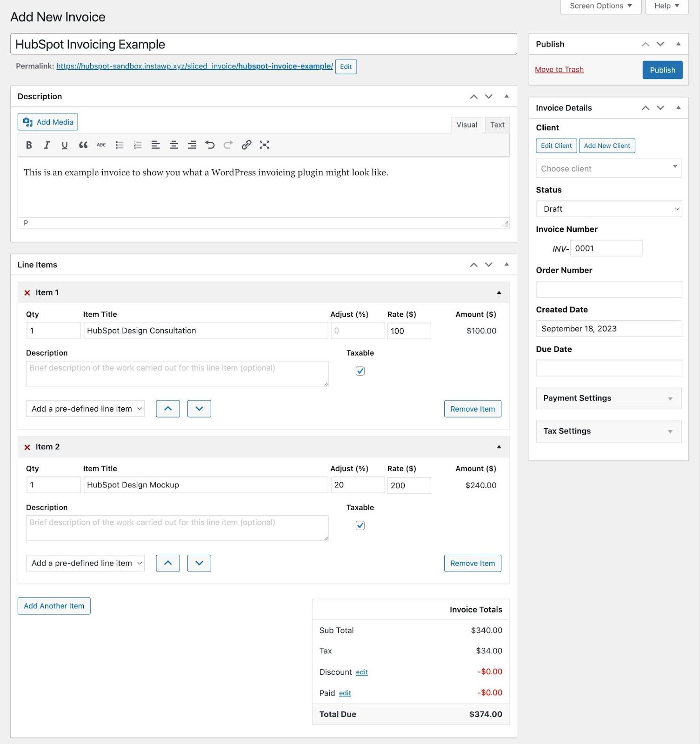Uncheck Taxable for Item 1
Viewport: 700px width, 744px height.
[360, 371]
